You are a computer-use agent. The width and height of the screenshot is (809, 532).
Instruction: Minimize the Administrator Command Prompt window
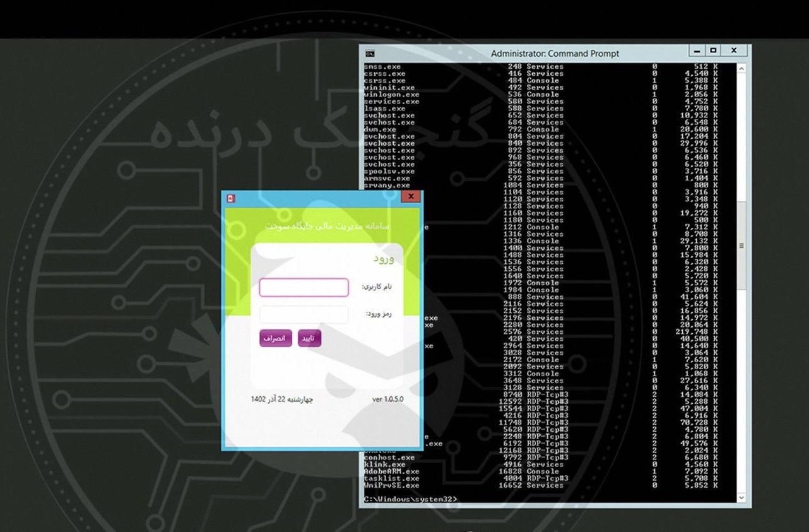[x=697, y=51]
